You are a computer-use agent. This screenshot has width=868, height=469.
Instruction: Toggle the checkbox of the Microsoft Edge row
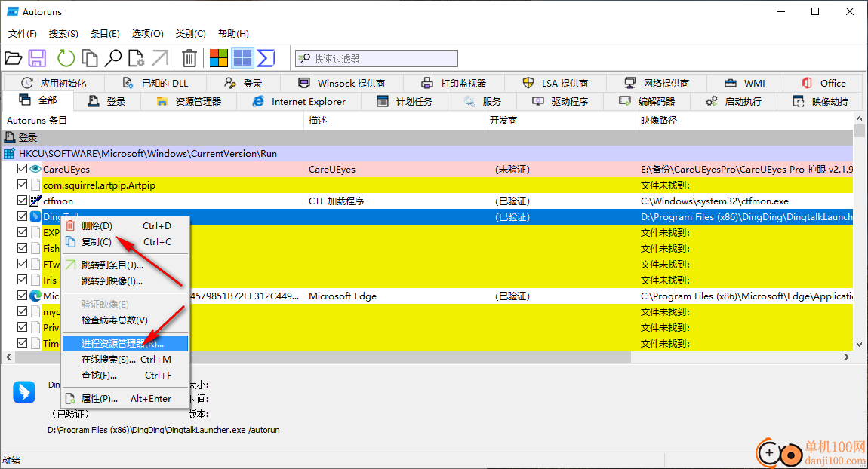(x=22, y=296)
